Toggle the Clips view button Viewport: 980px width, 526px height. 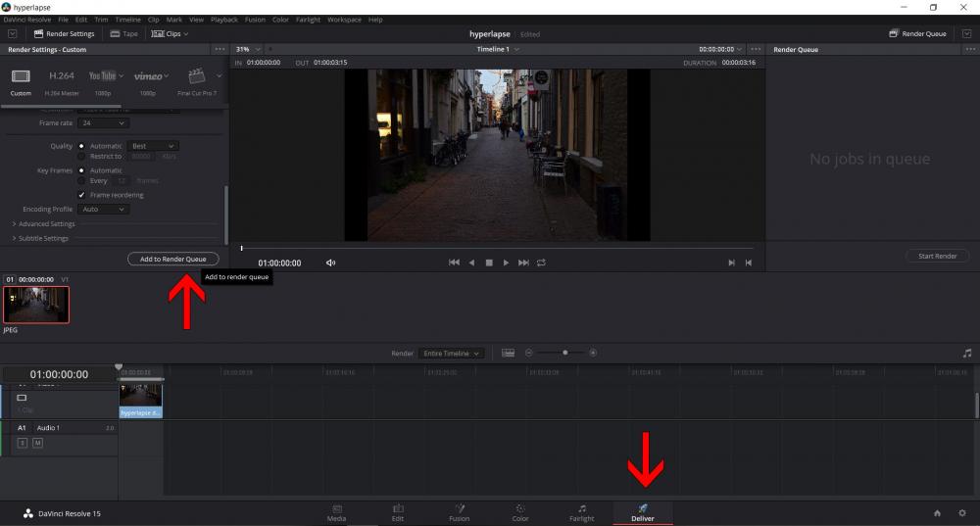(170, 33)
